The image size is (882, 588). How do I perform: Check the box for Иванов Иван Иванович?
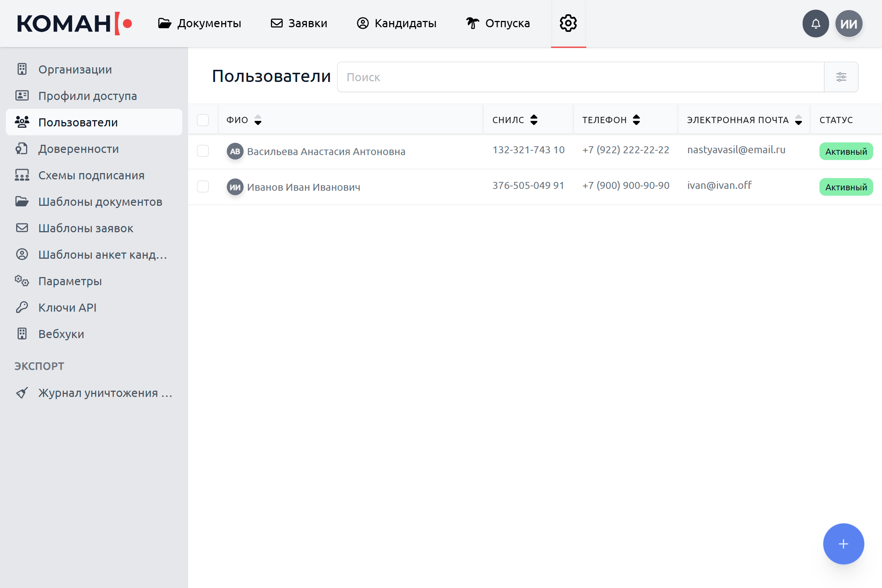[x=203, y=186]
